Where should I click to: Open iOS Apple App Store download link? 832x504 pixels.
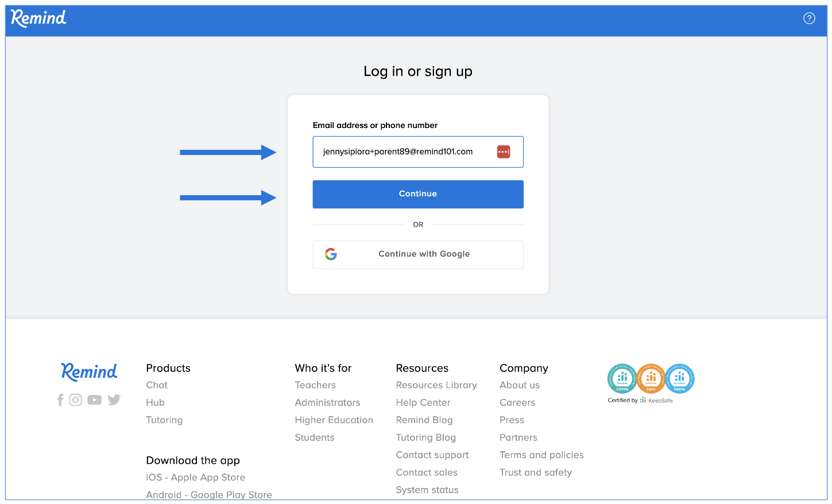196,478
